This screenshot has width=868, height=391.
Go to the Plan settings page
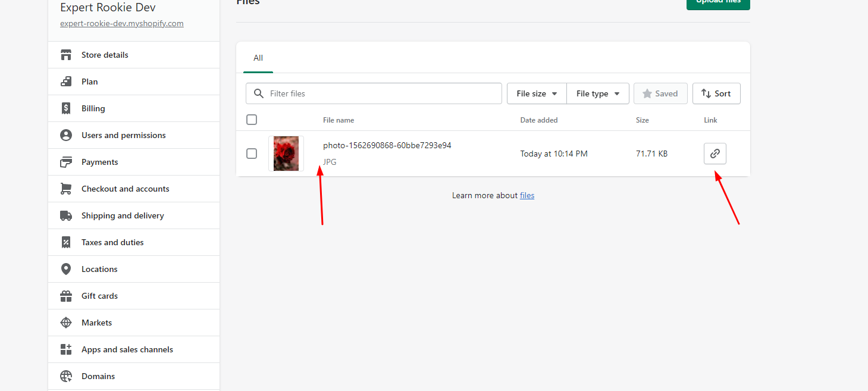(134, 82)
